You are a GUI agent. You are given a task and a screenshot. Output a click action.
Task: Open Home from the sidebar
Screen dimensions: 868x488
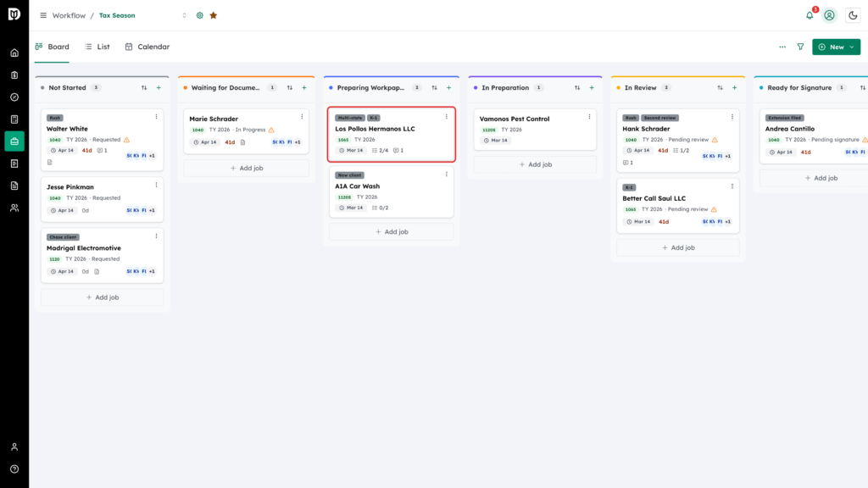[x=14, y=53]
